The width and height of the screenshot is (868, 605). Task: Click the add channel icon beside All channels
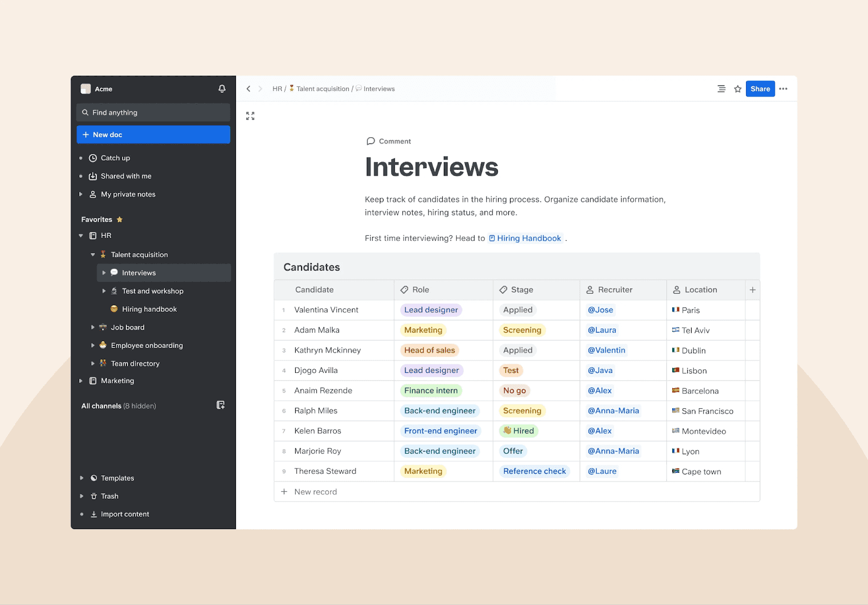tap(220, 405)
